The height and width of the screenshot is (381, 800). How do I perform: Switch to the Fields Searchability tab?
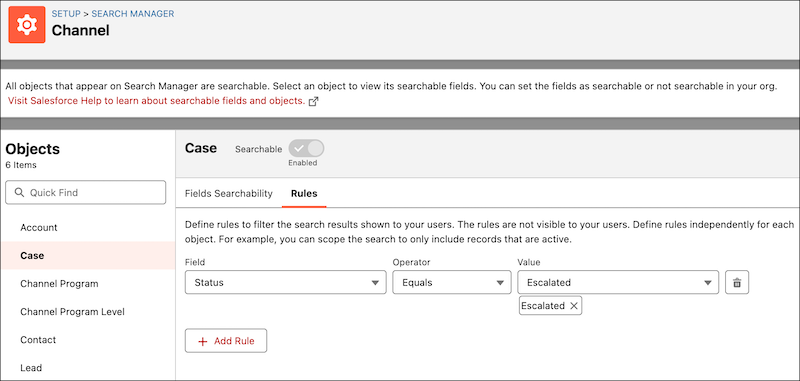tap(229, 194)
